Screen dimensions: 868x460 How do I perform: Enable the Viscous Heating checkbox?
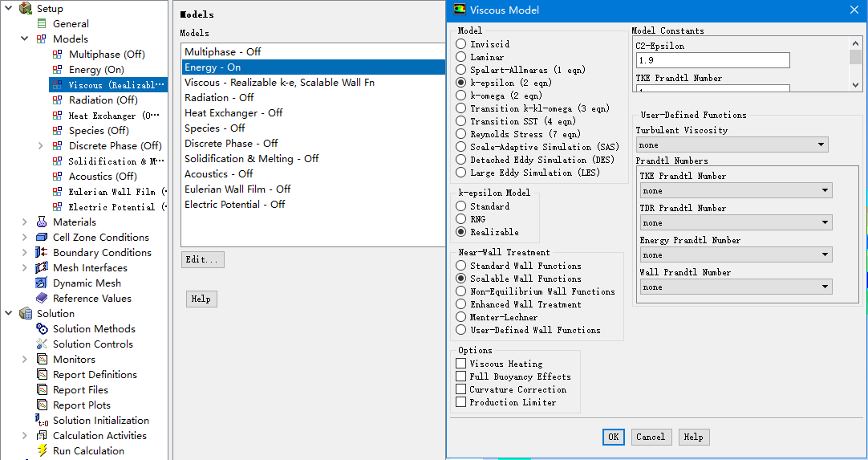[460, 364]
